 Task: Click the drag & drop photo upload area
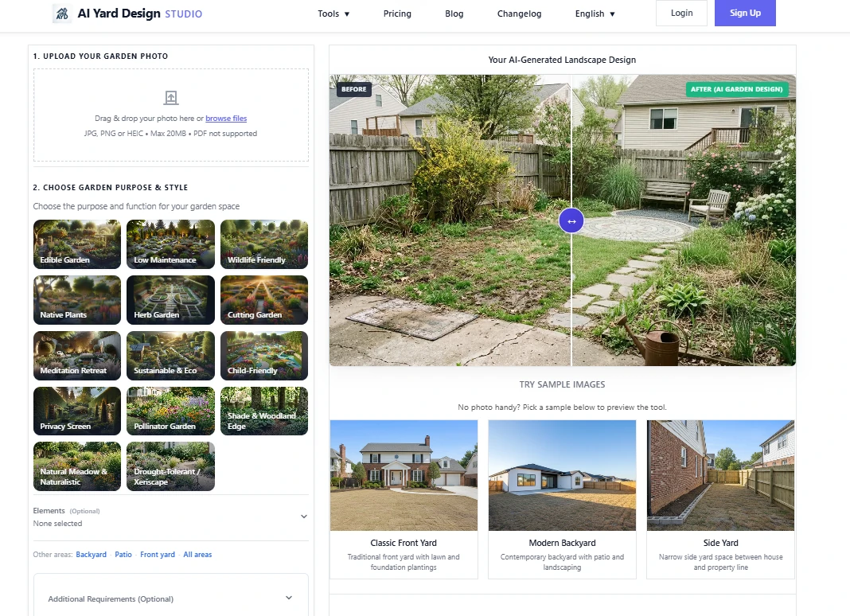[x=171, y=115]
